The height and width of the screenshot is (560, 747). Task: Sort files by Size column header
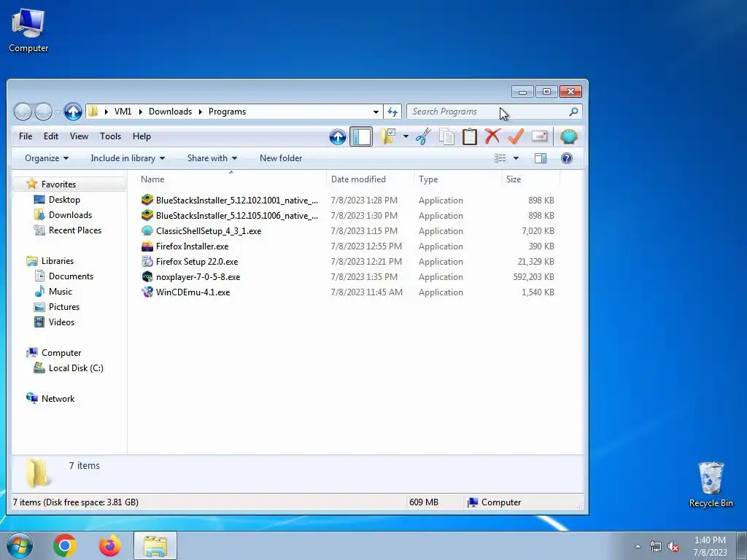[530, 179]
